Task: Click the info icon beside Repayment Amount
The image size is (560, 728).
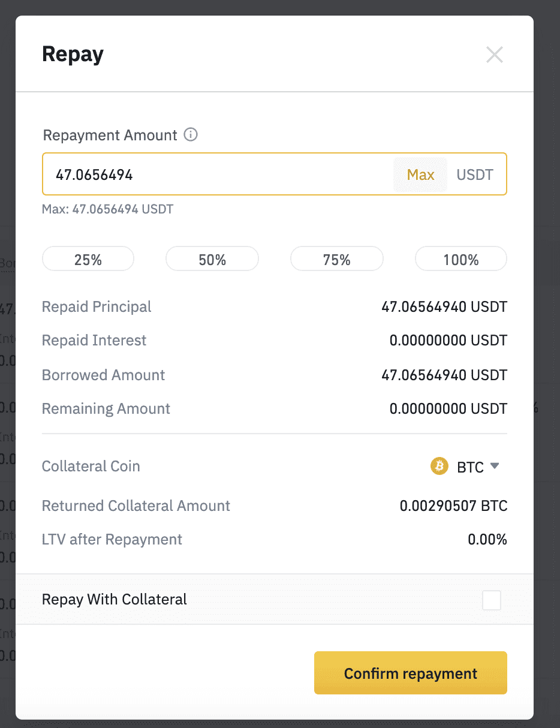Action: coord(191,135)
